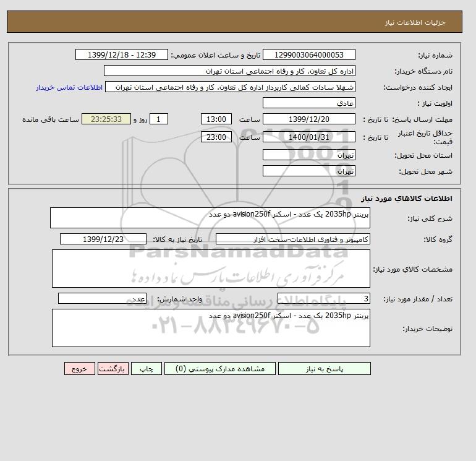Image resolution: width=476 pixels, height=461 pixels.
Task: Click the پاسخ به نیاز button
Action: pos(324,368)
